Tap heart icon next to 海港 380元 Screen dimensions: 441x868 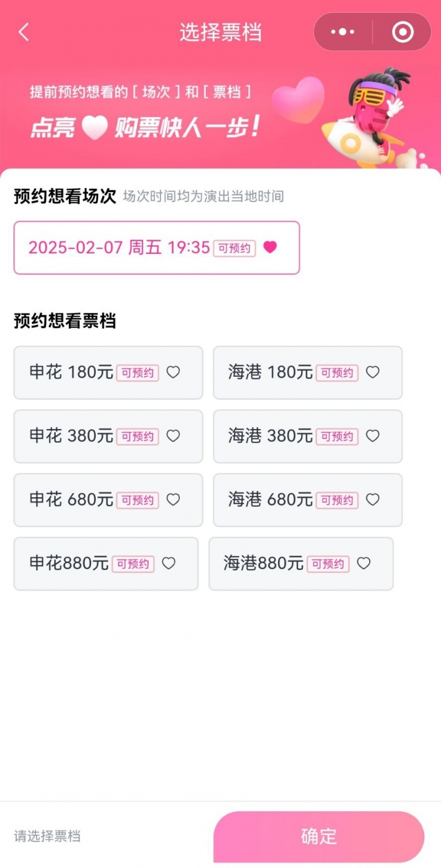[x=373, y=436]
